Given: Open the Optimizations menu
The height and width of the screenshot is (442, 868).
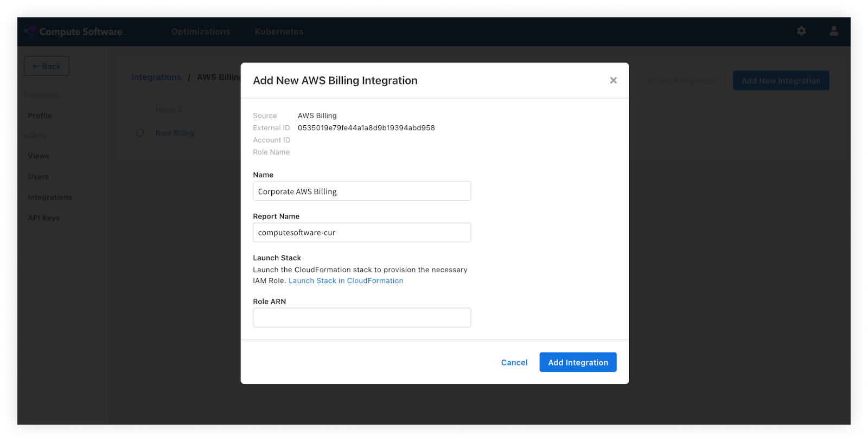Looking at the screenshot, I should pyautogui.click(x=201, y=31).
